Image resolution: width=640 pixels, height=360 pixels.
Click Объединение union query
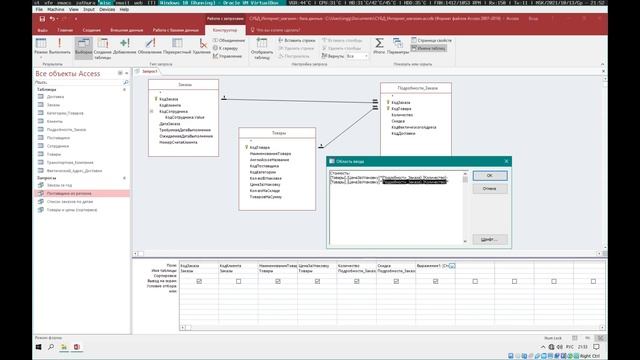pyautogui.click(x=229, y=40)
